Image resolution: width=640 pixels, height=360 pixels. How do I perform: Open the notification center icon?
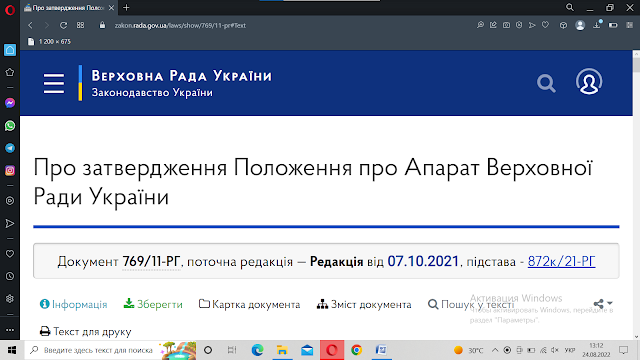(x=623, y=350)
